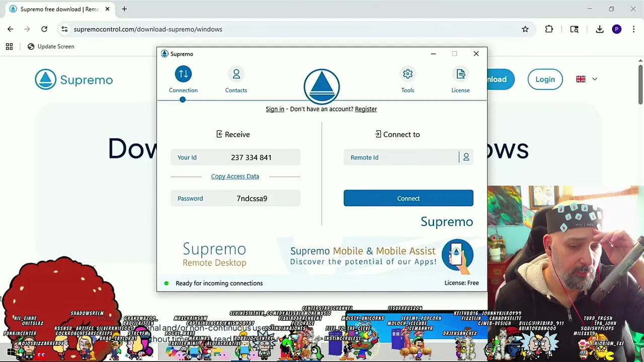Select the password value 7ndcssa9
Viewport: 644px width, 362px height.
(x=252, y=199)
